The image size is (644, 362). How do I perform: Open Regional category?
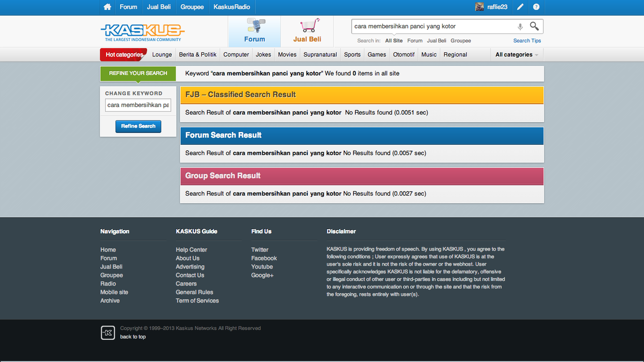click(x=455, y=55)
